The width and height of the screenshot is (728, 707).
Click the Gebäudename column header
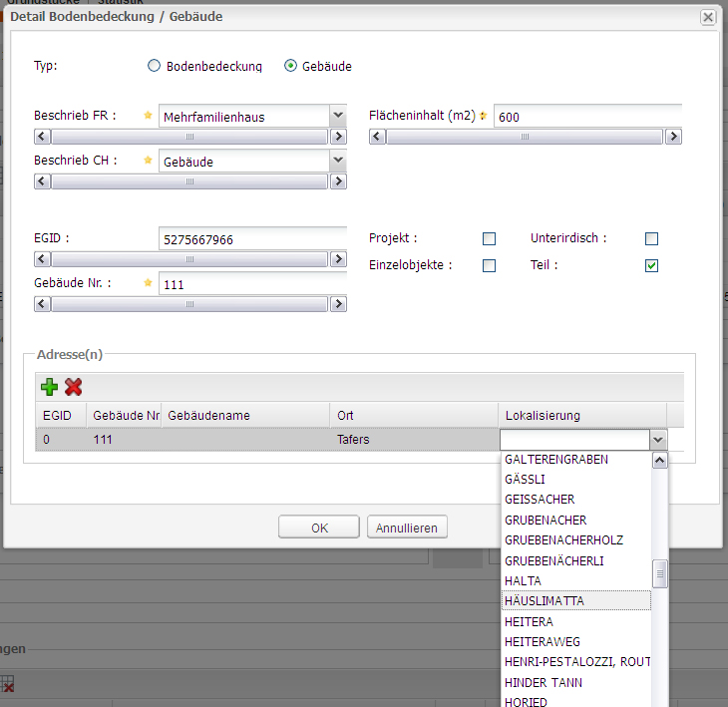[x=245, y=416]
